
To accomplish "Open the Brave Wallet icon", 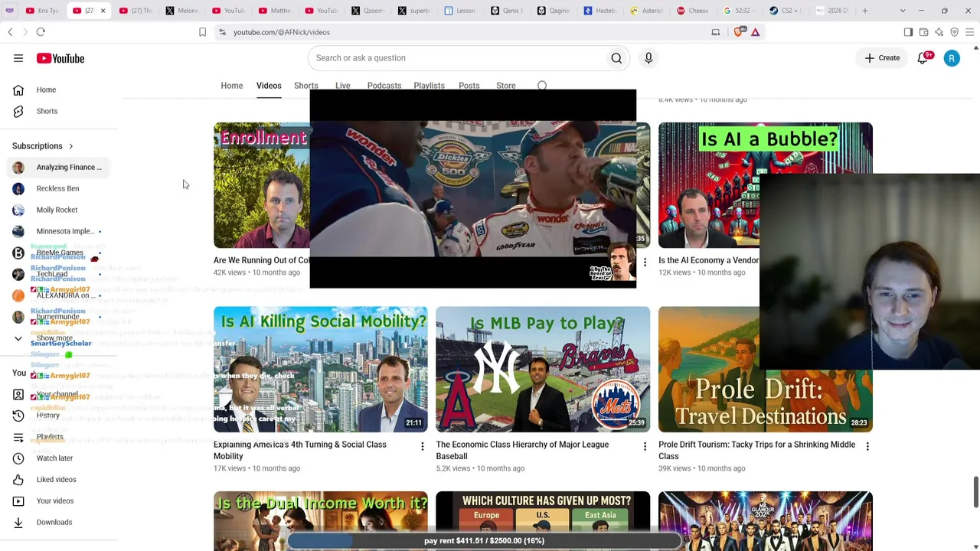I will pyautogui.click(x=924, y=32).
